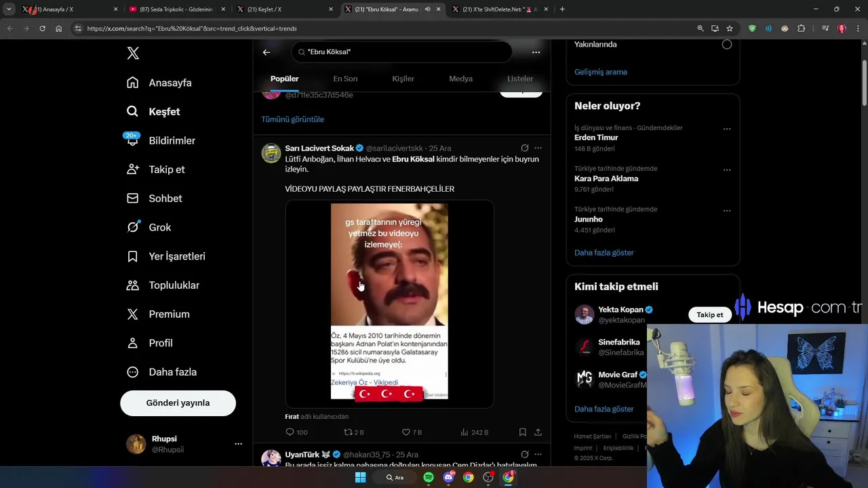Share the Sarı Lacivert Sokak post

[538, 432]
